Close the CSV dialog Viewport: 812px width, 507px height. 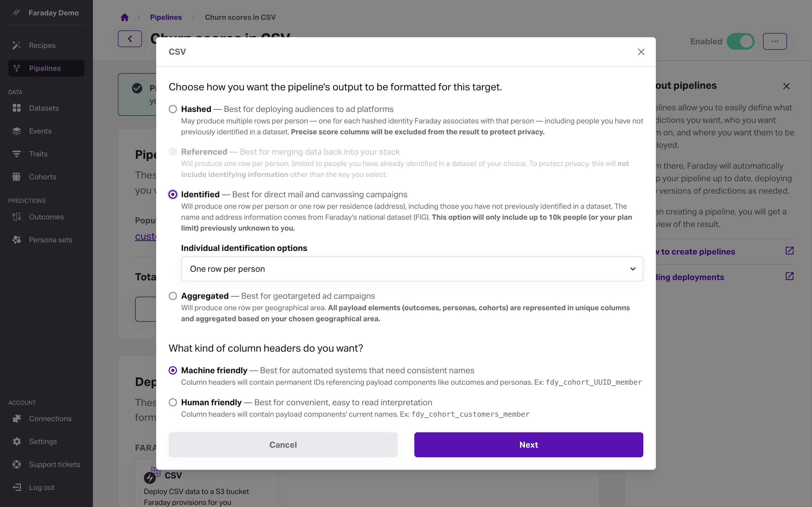641,52
